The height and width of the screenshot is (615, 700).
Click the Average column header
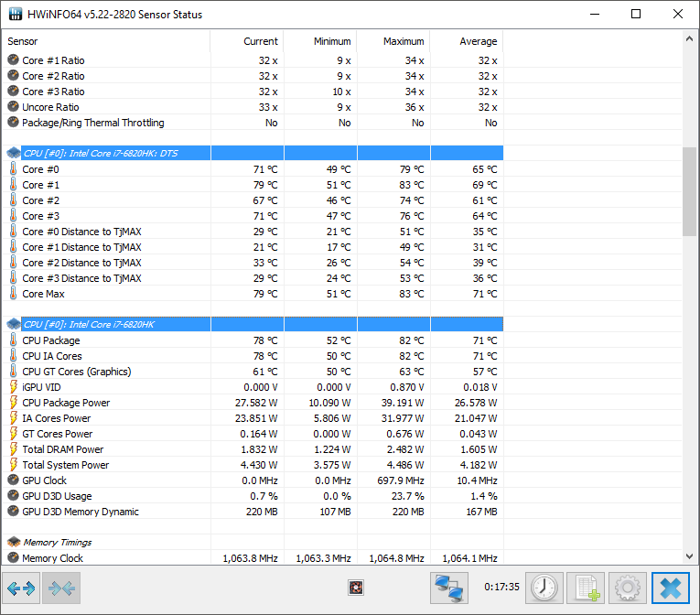pyautogui.click(x=467, y=41)
